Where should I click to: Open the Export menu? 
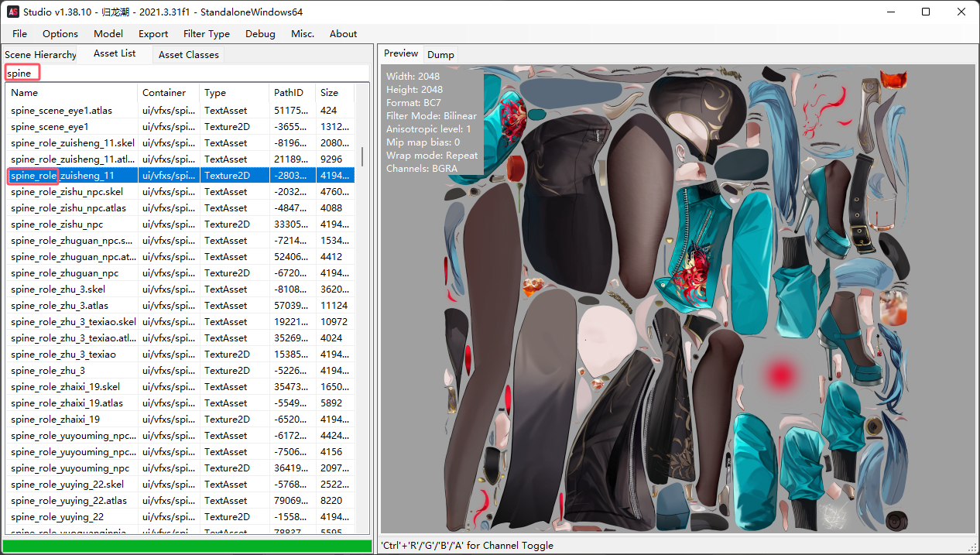(153, 33)
